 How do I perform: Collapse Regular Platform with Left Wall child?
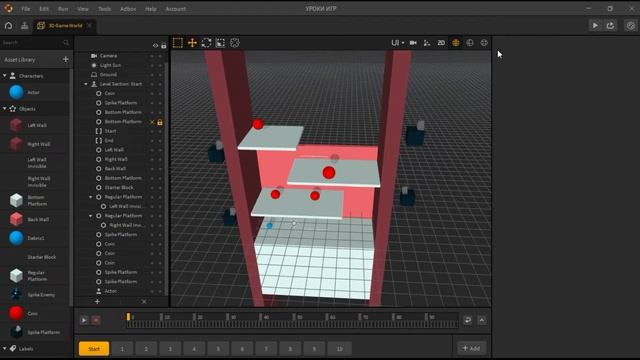[91, 197]
